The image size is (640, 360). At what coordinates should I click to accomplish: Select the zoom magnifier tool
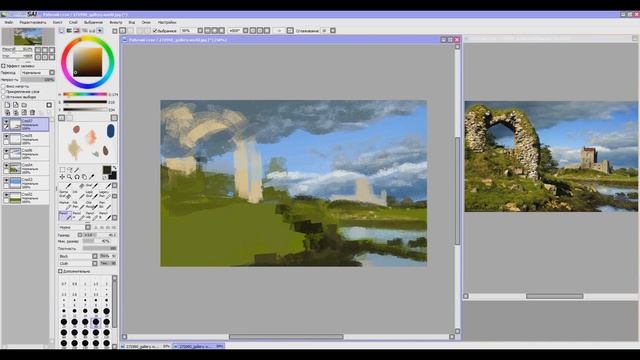[x=69, y=177]
